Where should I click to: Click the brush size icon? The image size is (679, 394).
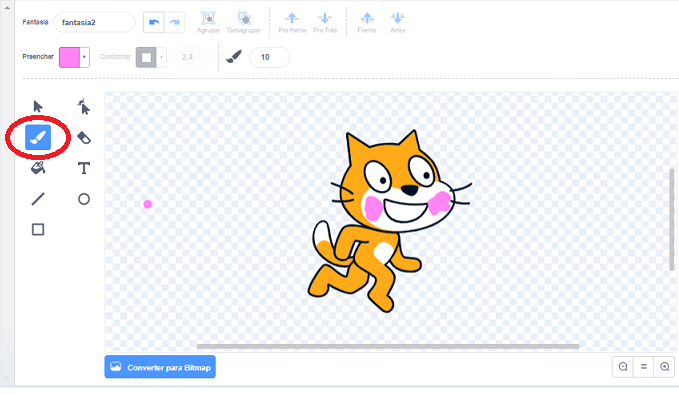pyautogui.click(x=234, y=57)
